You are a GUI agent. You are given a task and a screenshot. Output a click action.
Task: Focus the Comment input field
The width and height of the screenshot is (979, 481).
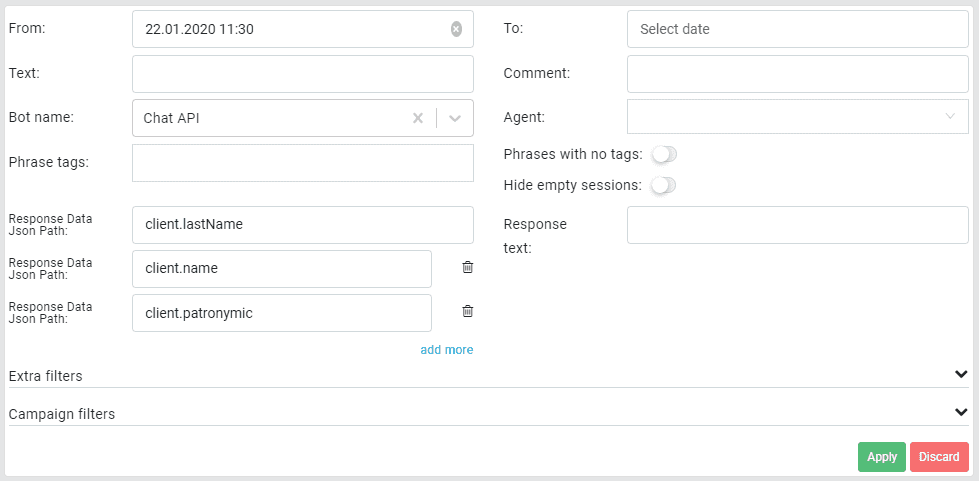tap(797, 74)
